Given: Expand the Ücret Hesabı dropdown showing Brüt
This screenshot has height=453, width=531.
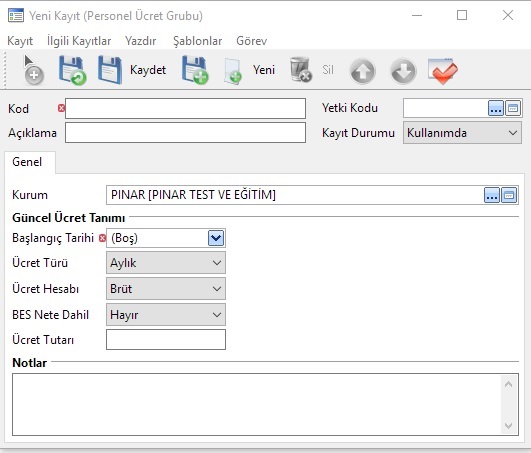Looking at the screenshot, I should [x=217, y=289].
